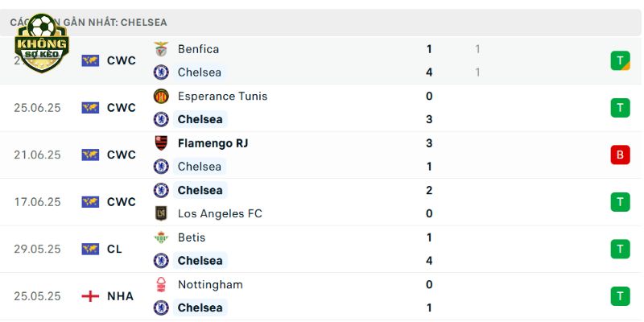Select the CWC label on 17.06.25

pyautogui.click(x=122, y=202)
